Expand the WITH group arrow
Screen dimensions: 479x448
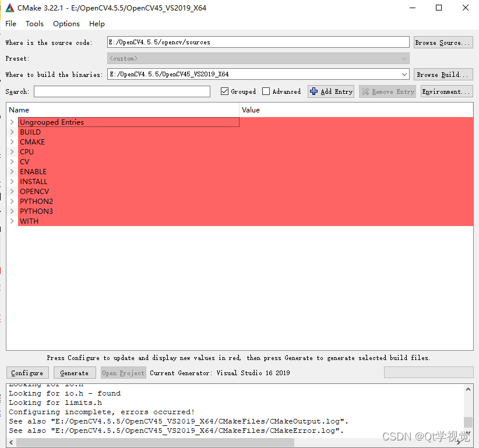click(12, 221)
